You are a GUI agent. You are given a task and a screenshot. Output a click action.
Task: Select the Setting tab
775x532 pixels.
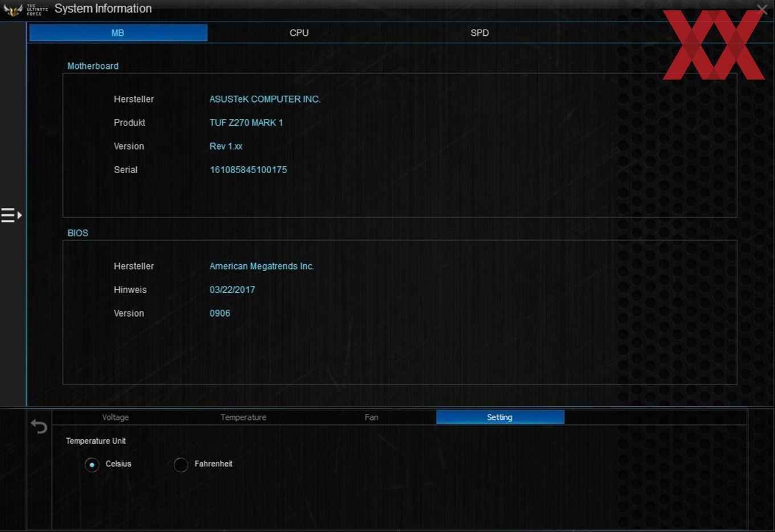500,418
